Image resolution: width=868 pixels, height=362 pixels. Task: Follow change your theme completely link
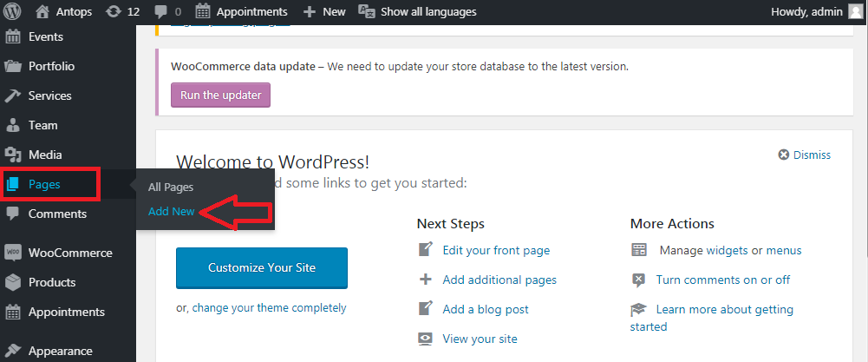(x=269, y=307)
